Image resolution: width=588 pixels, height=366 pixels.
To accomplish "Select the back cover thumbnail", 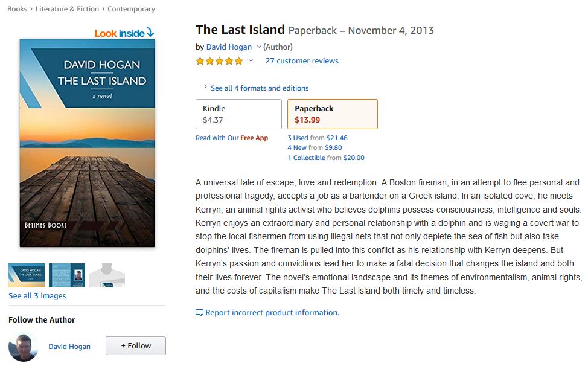I will tap(67, 275).
